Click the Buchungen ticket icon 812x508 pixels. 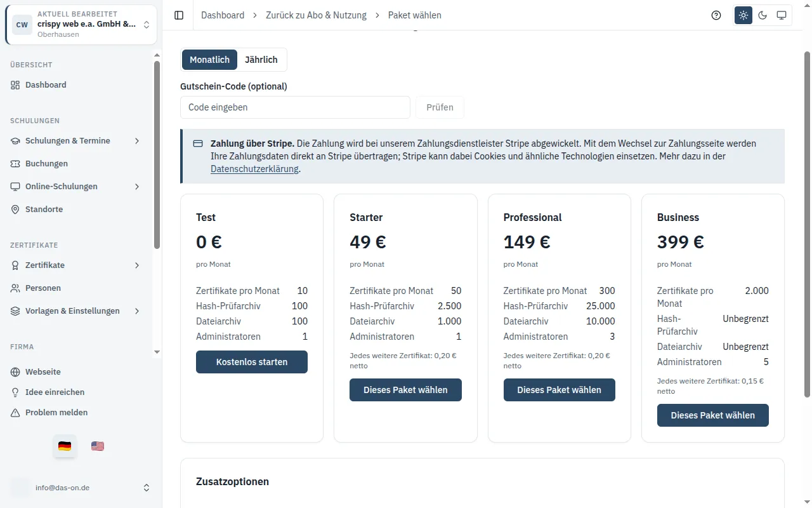click(15, 164)
